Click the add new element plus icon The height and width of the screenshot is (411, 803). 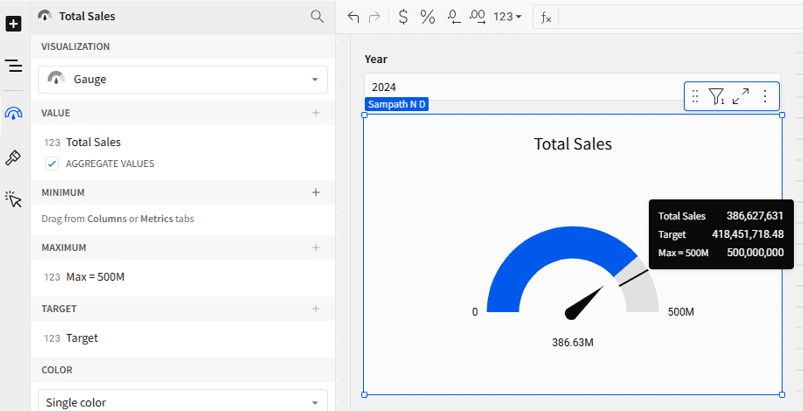click(14, 23)
